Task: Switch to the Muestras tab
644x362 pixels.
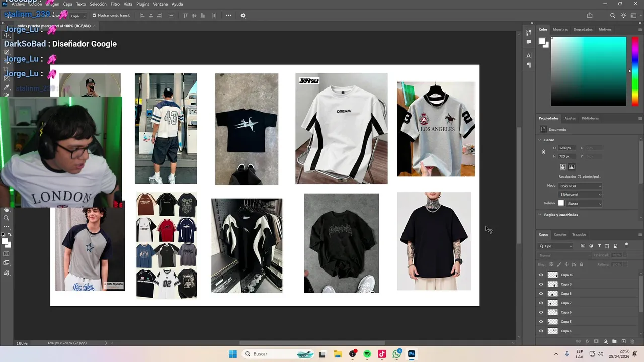Action: point(560,29)
